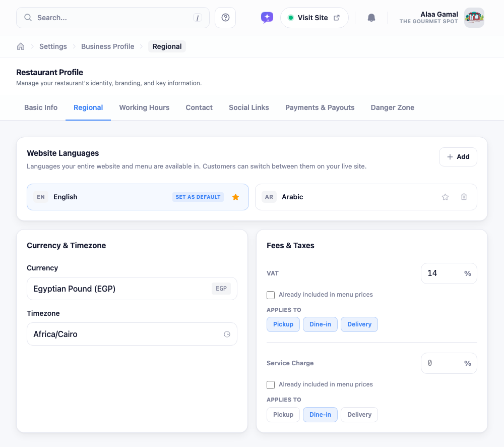Click the Service Charge percentage field
This screenshot has width=504, height=447.
pos(449,363)
